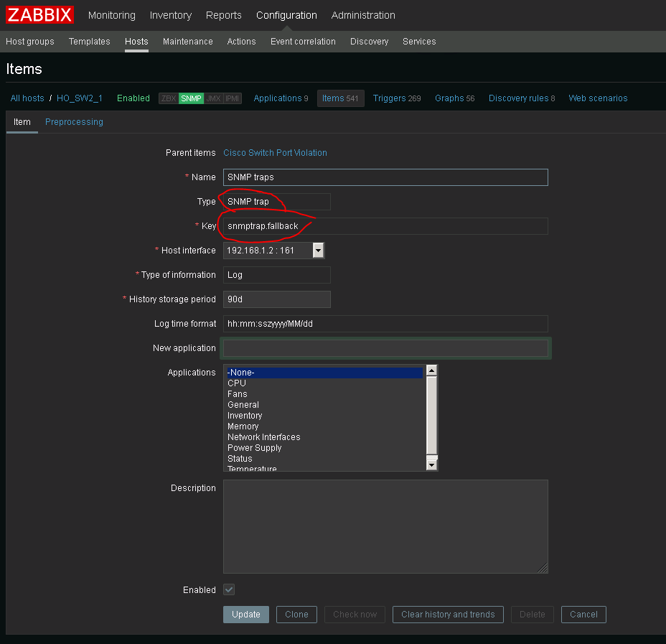Select Network Interfaces in Applications list
This screenshot has width=666, height=644.
click(x=263, y=437)
